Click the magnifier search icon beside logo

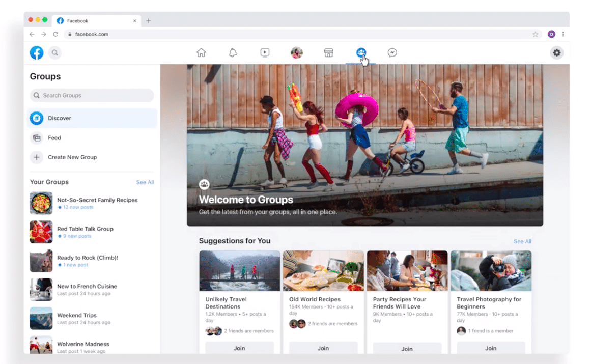click(55, 52)
